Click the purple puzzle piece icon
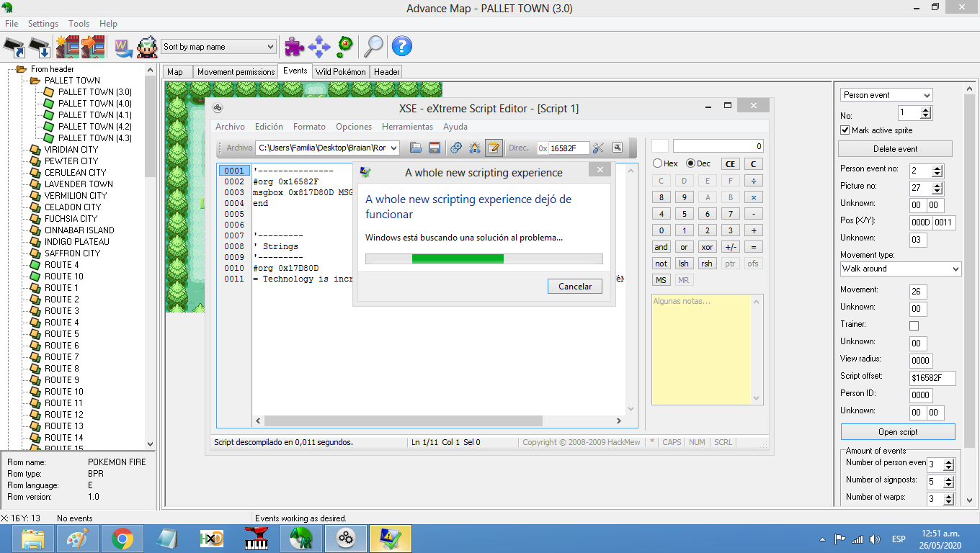 pyautogui.click(x=293, y=47)
